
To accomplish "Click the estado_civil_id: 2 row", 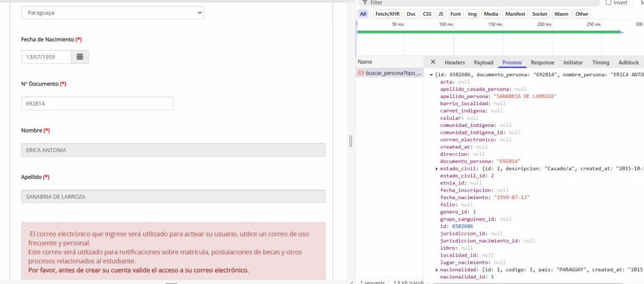I will 467,176.
